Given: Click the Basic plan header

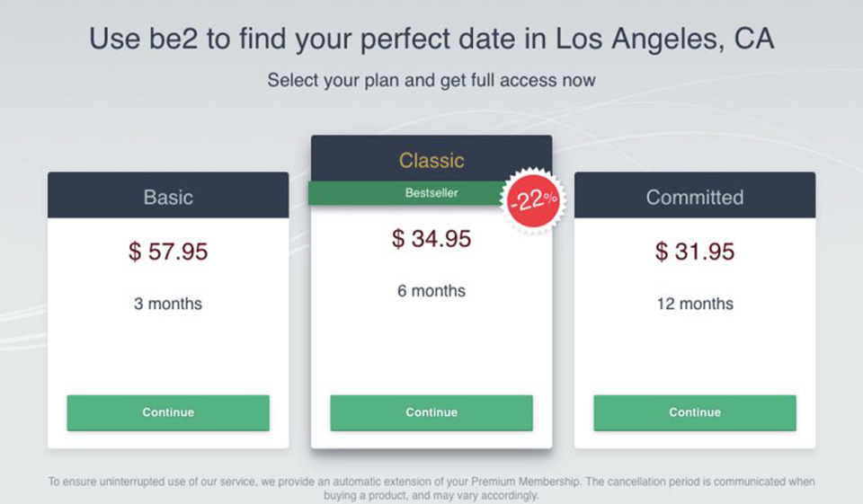Looking at the screenshot, I should point(168,196).
